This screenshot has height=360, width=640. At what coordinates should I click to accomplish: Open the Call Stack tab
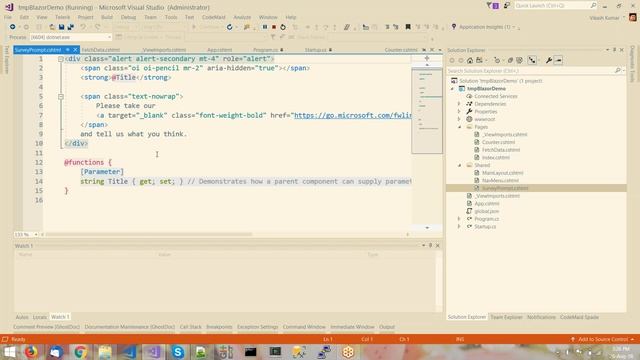[x=191, y=327]
